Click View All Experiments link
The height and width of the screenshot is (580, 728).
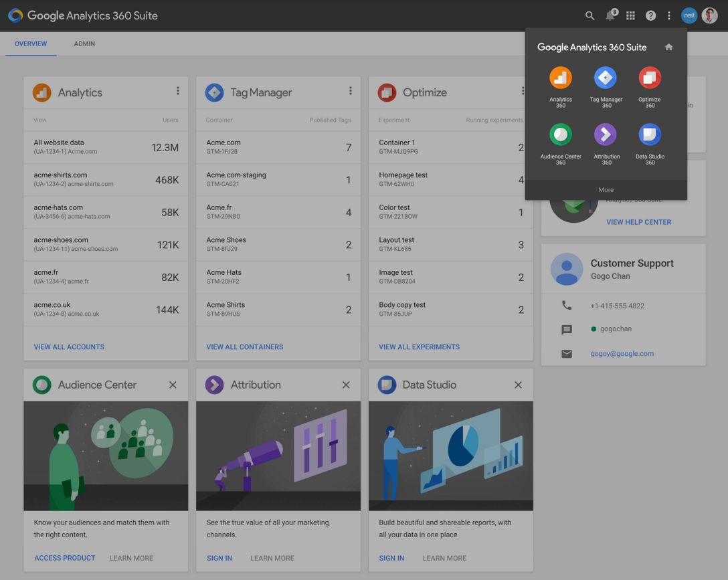pos(420,347)
